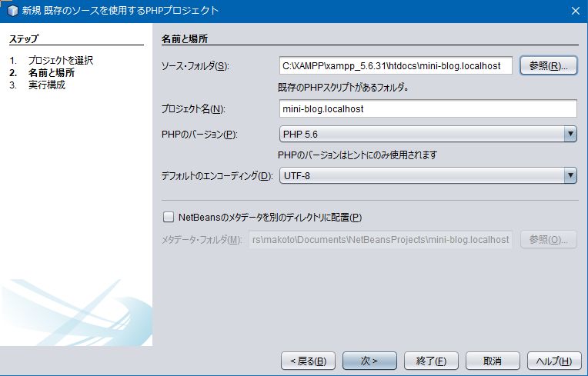Click the encoding dropdown arrow
The image size is (588, 376).
(x=570, y=175)
